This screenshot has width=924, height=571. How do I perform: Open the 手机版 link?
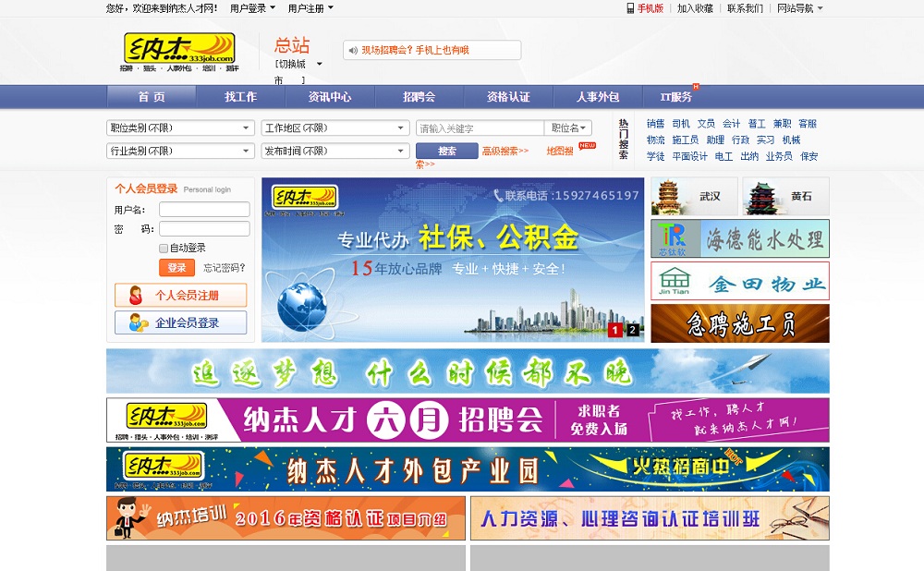pyautogui.click(x=650, y=8)
